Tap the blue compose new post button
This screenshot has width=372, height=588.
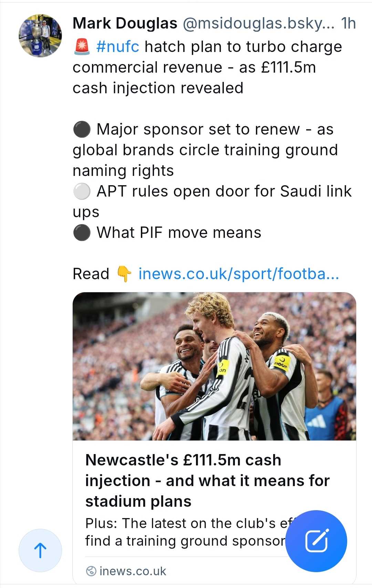pyautogui.click(x=316, y=541)
